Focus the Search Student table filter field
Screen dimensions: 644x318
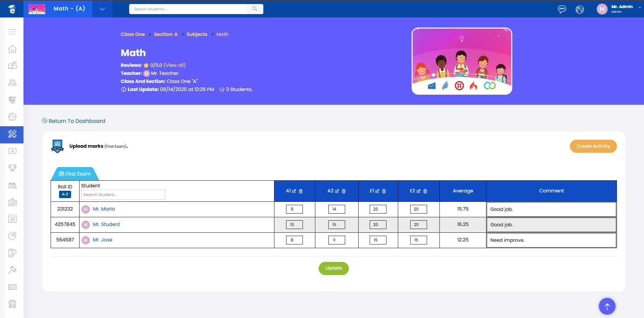[x=123, y=195]
